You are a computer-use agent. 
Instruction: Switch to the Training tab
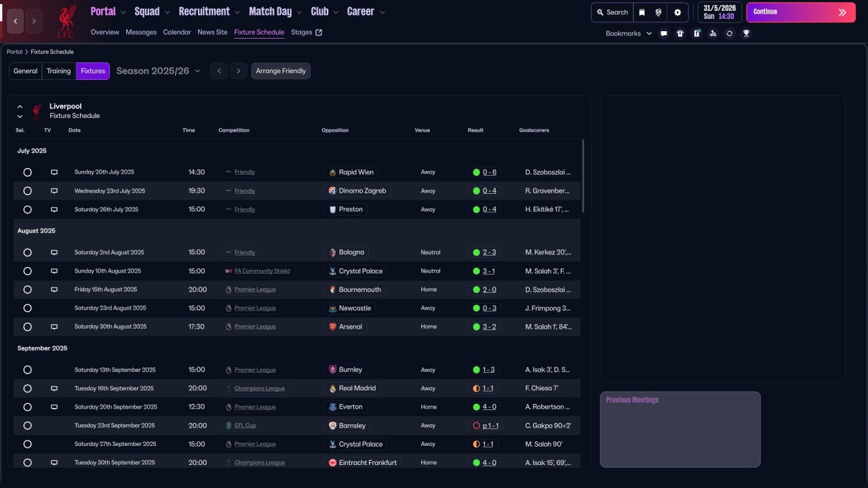[58, 71]
